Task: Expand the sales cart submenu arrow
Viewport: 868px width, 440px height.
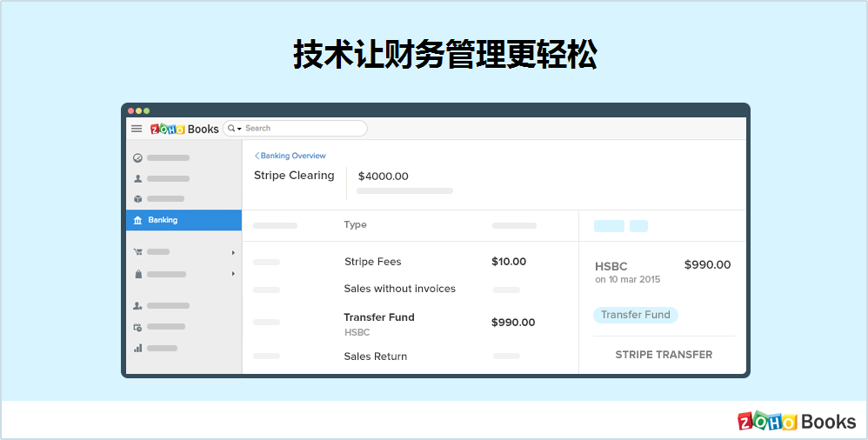Action: click(233, 252)
